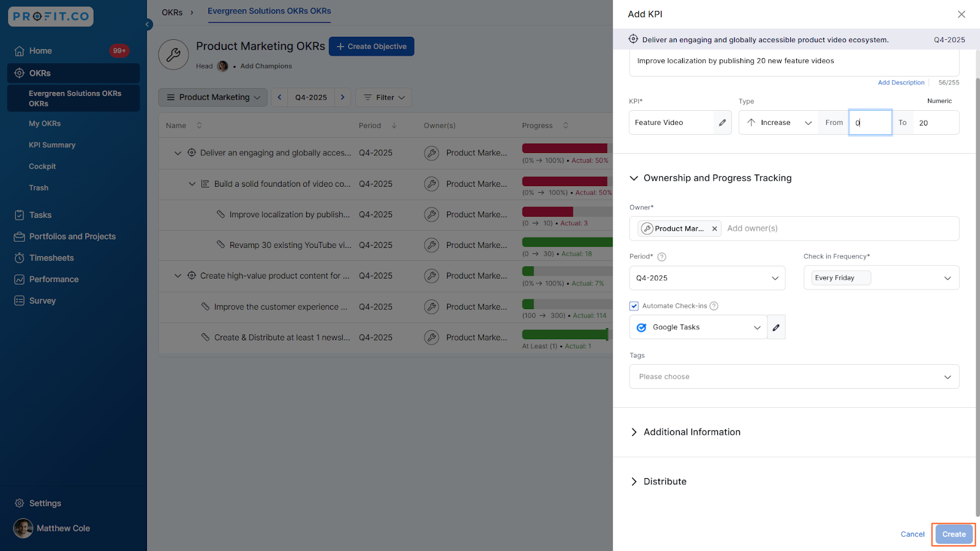
Task: Sort by Period column arrow
Action: click(394, 126)
